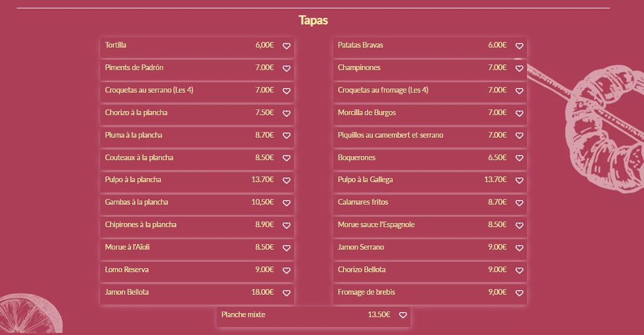Click the 18.00€ price of Jamon Bellota

[262, 292]
